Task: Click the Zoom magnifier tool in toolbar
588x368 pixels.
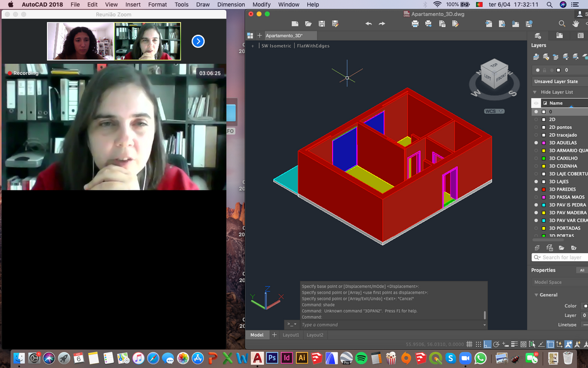Action: tap(562, 23)
